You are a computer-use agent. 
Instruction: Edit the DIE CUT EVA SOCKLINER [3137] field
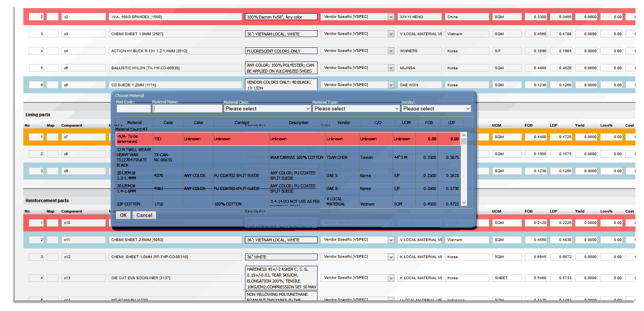[175, 278]
